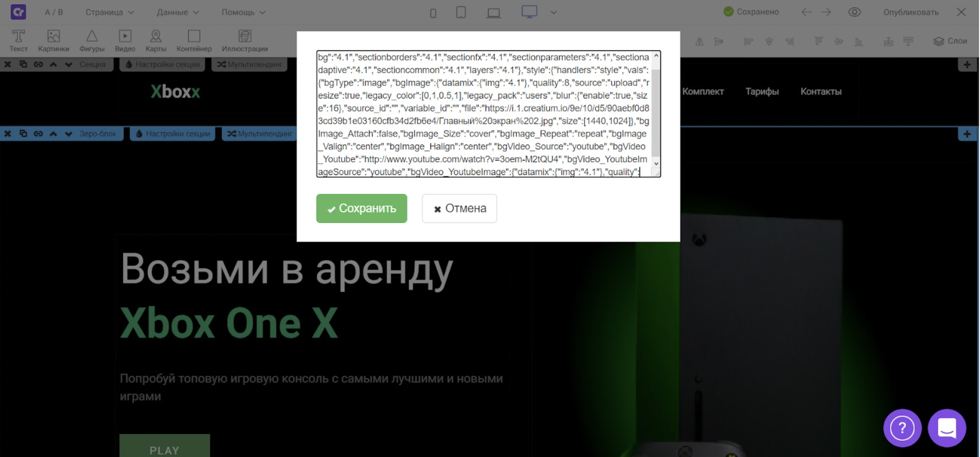Move the Секция block up

coord(53,64)
